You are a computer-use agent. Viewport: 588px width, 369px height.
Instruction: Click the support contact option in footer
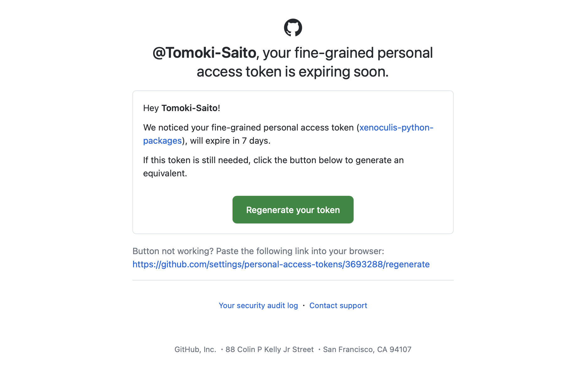[x=338, y=305]
